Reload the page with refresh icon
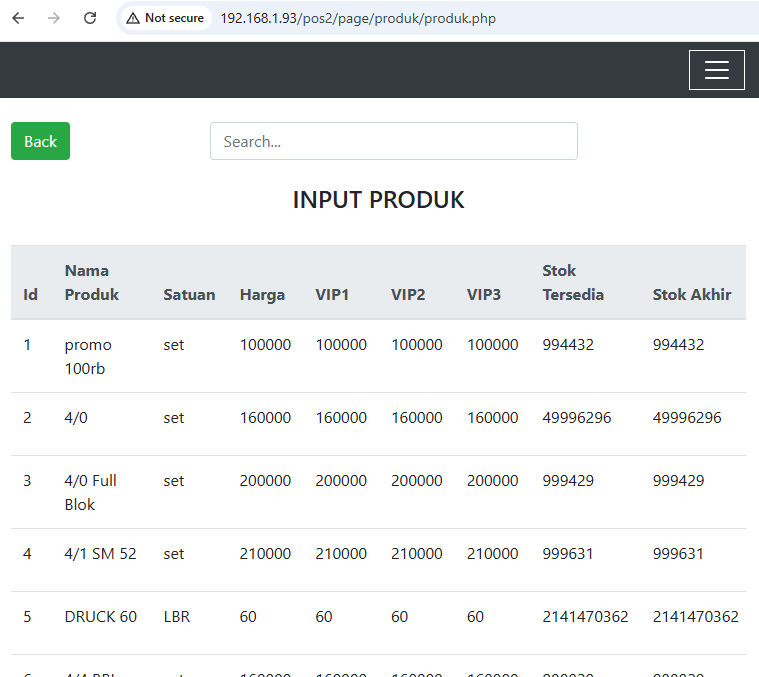Viewport: 759px width, 677px height. (90, 18)
